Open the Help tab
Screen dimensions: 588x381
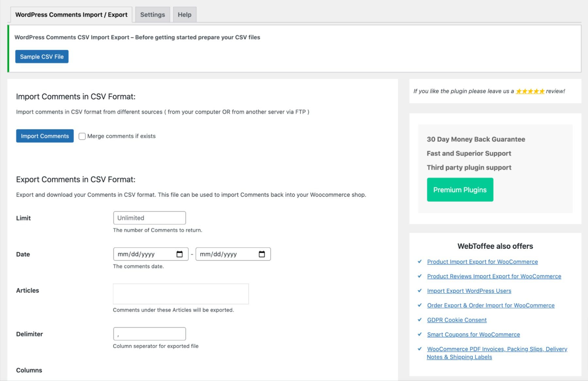184,14
